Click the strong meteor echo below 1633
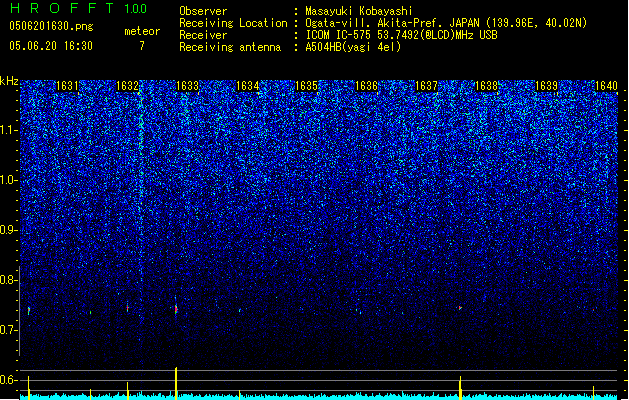 tap(176, 309)
